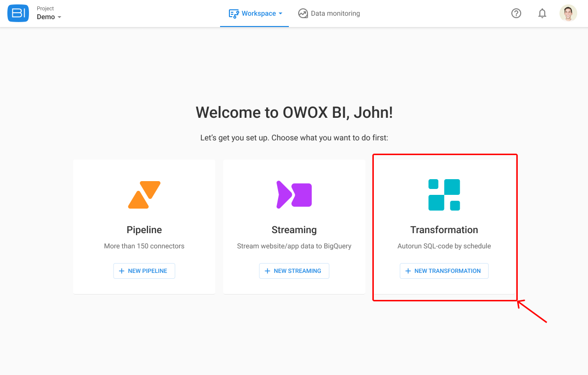Click the orange Pipeline icon

point(144,194)
